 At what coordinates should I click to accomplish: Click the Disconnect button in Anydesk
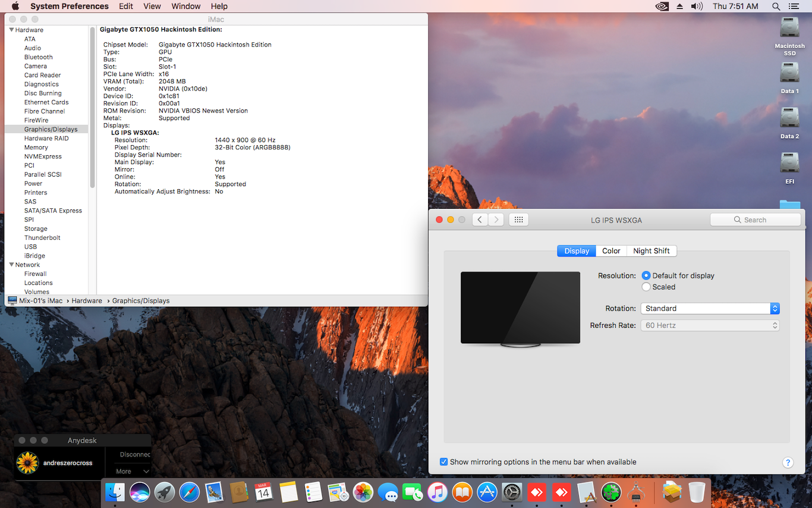point(136,454)
